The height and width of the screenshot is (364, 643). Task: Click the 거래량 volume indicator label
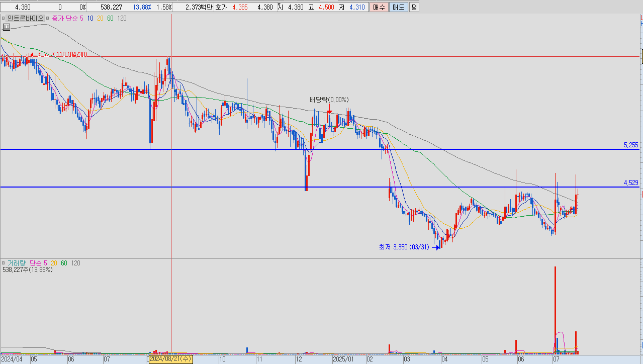[x=16, y=263]
